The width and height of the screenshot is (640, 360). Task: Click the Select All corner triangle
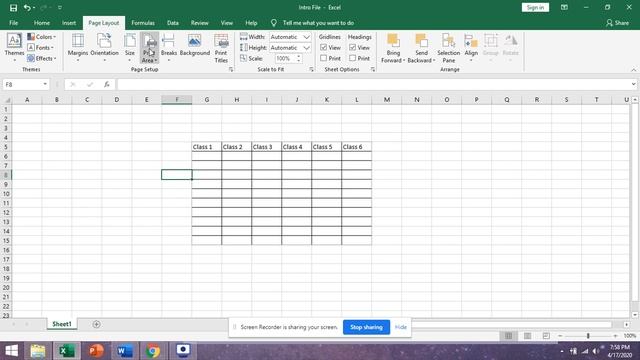7,100
